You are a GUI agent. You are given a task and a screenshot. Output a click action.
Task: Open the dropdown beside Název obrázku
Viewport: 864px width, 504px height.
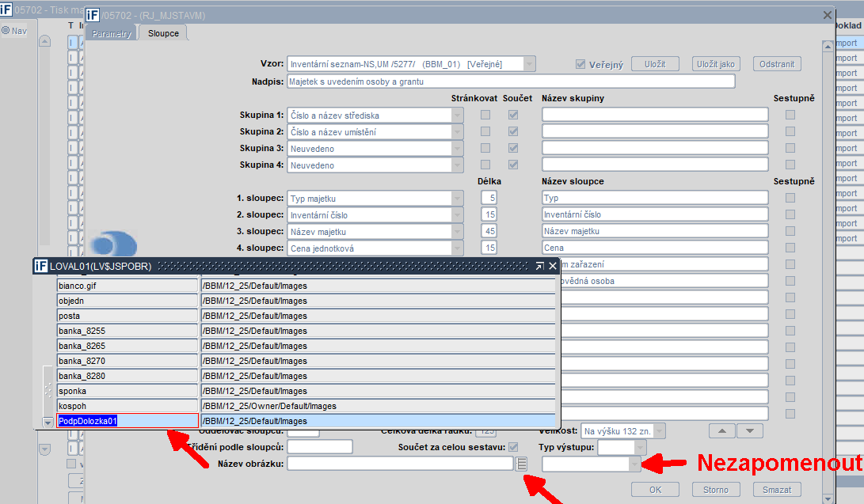pos(635,464)
